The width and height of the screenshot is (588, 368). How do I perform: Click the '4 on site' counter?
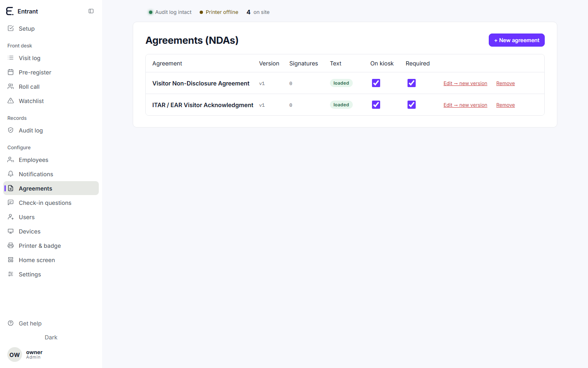pyautogui.click(x=258, y=12)
